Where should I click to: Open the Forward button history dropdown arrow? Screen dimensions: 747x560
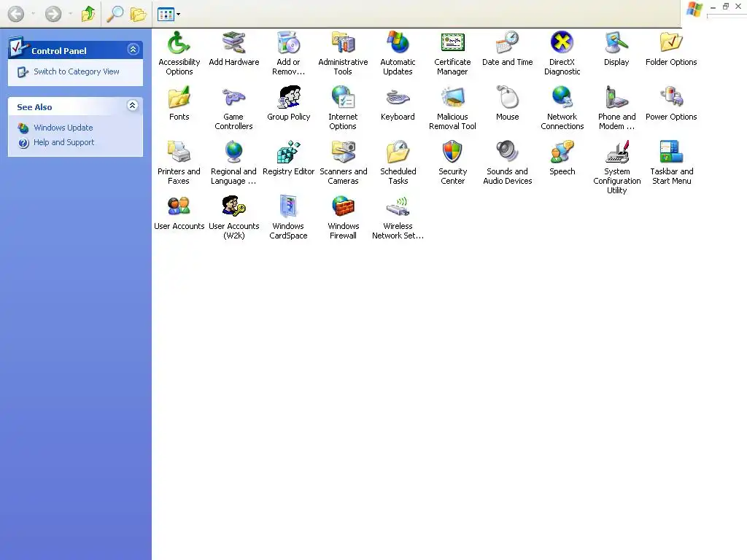(70, 14)
